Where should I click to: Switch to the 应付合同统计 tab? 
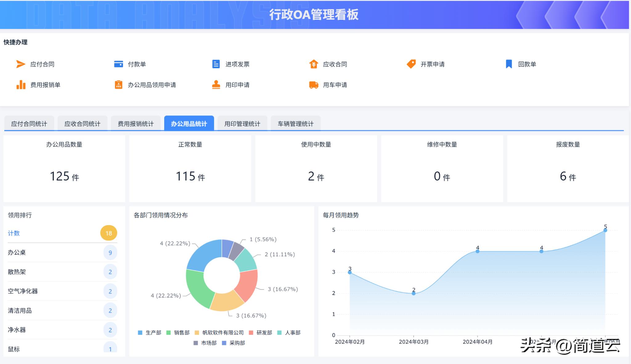[x=29, y=123]
